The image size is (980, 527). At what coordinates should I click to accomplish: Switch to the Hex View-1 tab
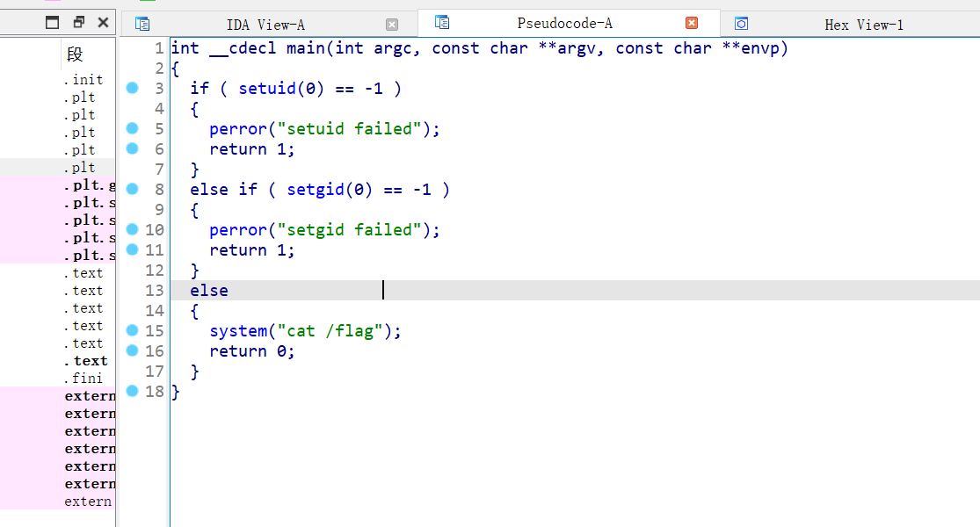(863, 25)
